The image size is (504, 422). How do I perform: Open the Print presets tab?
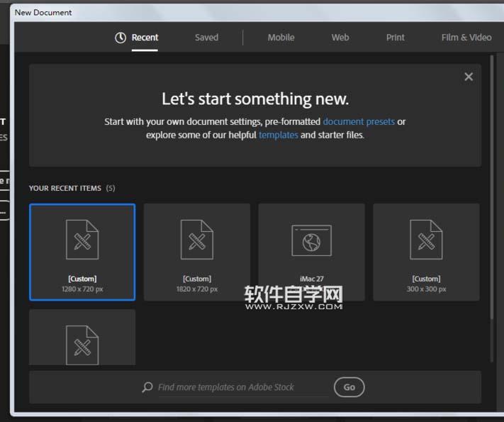pyautogui.click(x=395, y=38)
